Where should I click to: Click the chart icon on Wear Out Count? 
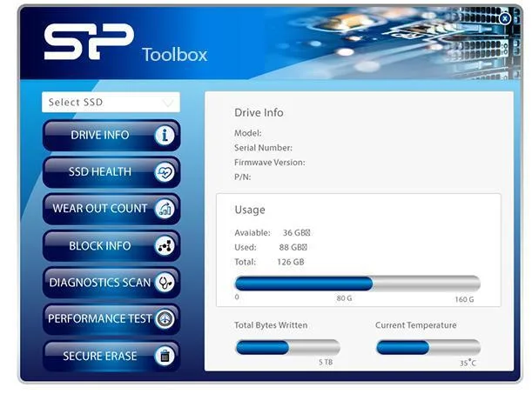pos(165,209)
